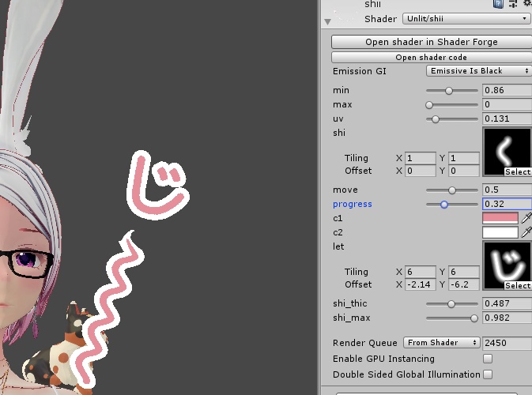Click the let Offset X field

[420, 284]
